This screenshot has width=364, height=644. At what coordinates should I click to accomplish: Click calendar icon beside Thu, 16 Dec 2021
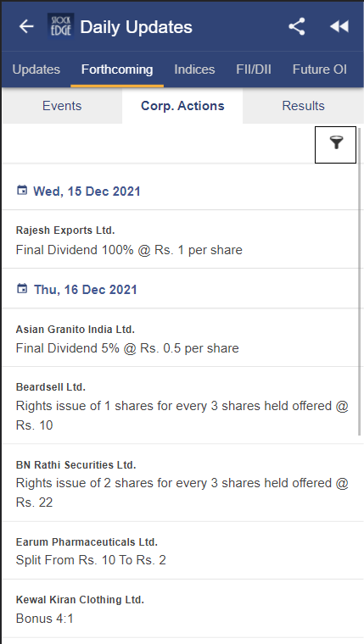point(22,289)
